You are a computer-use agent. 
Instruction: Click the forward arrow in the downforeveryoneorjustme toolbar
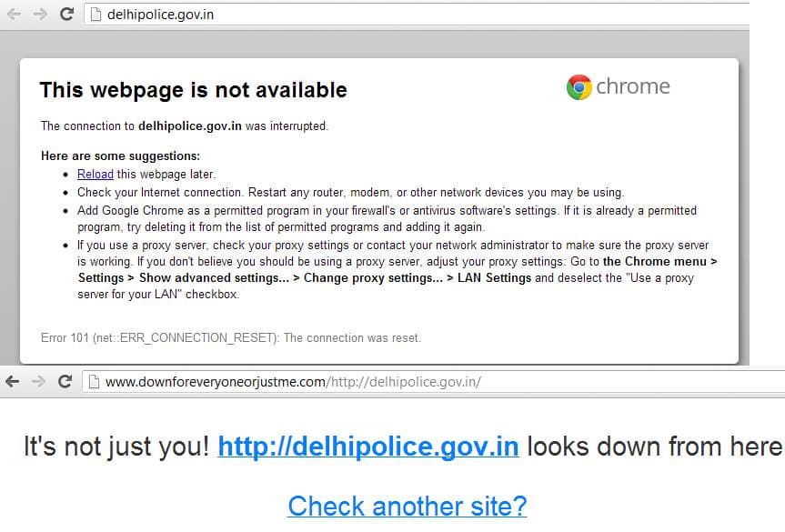(38, 382)
